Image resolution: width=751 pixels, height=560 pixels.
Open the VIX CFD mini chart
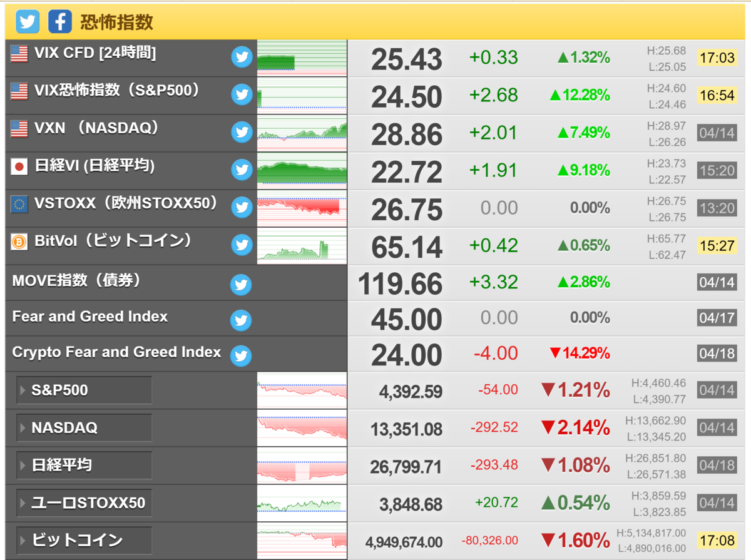coord(302,58)
